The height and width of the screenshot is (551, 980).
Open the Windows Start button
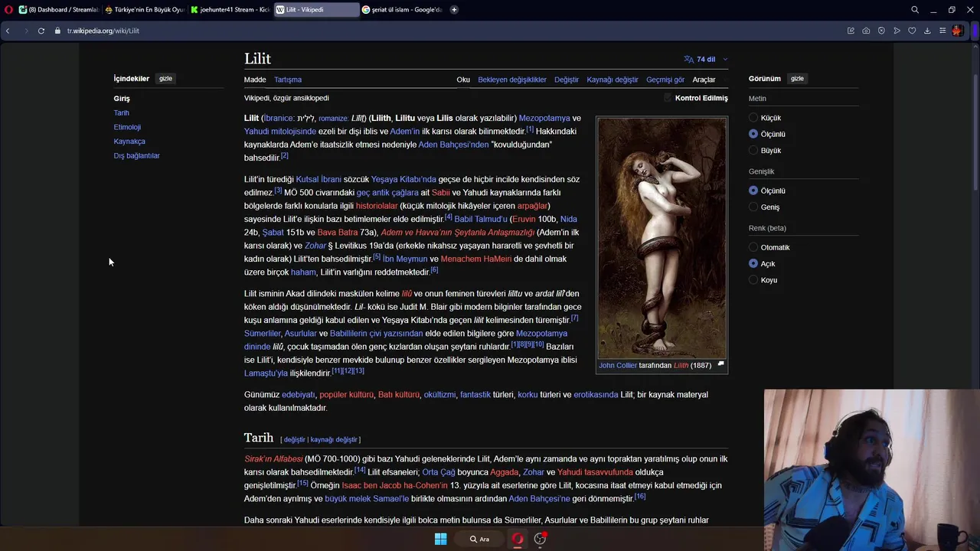(440, 539)
